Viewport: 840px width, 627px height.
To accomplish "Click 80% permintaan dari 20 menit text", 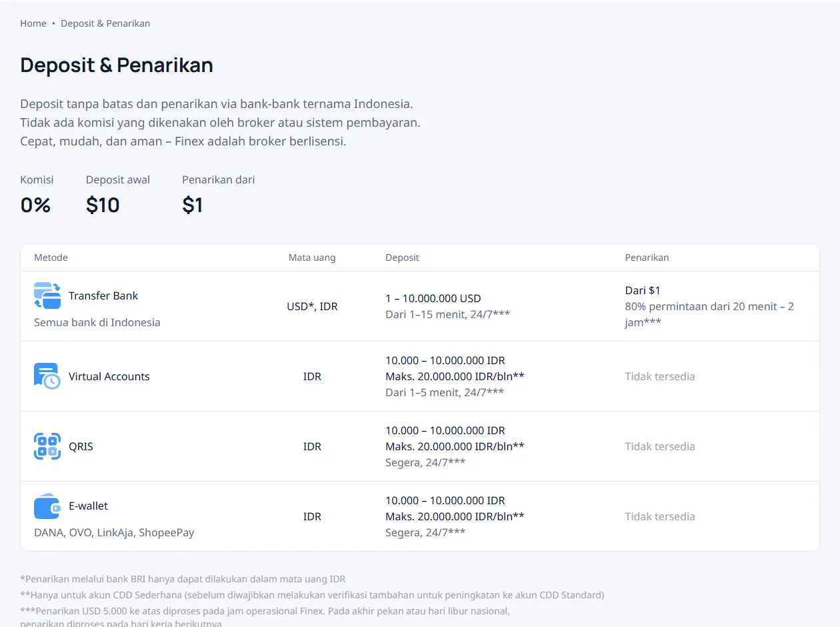I will (709, 314).
